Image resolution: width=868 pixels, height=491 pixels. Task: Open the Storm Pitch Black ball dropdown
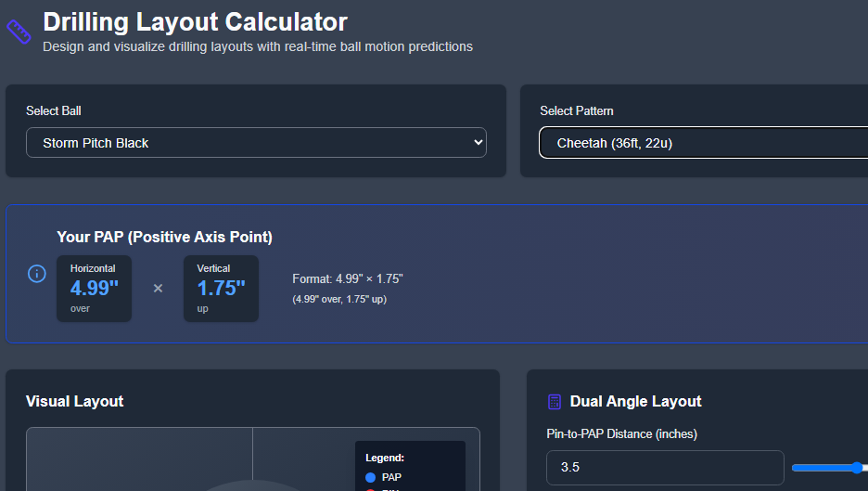(256, 143)
